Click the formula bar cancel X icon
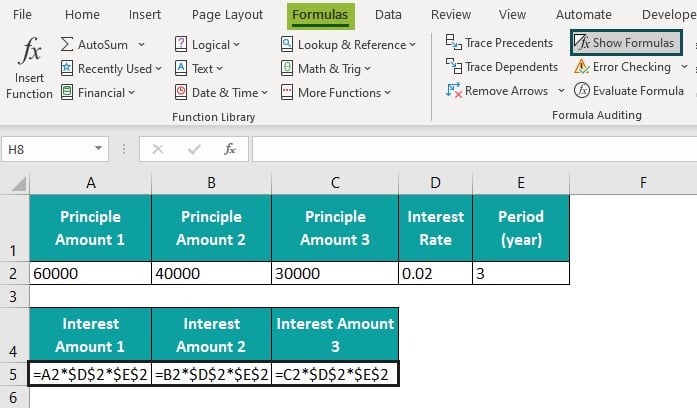This screenshot has height=408, width=697. (x=158, y=149)
